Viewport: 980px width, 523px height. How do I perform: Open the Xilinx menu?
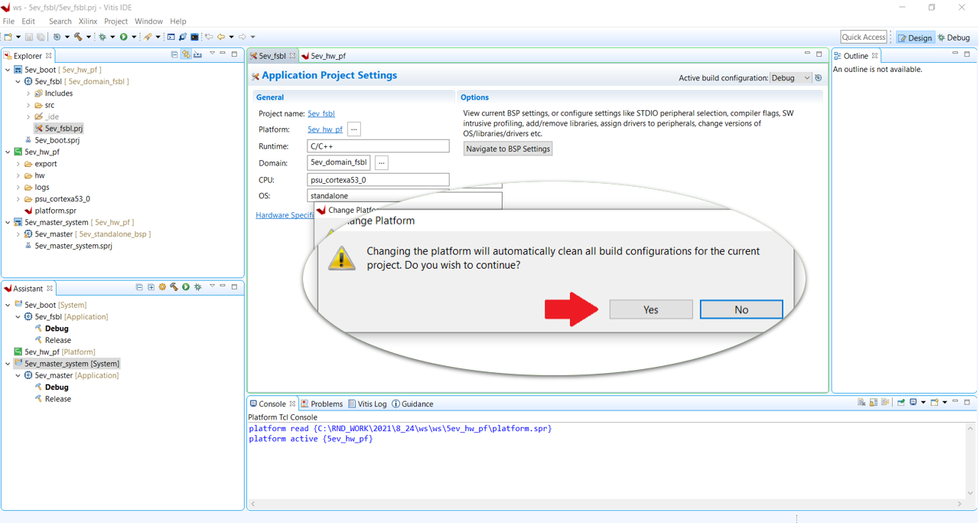[x=87, y=21]
